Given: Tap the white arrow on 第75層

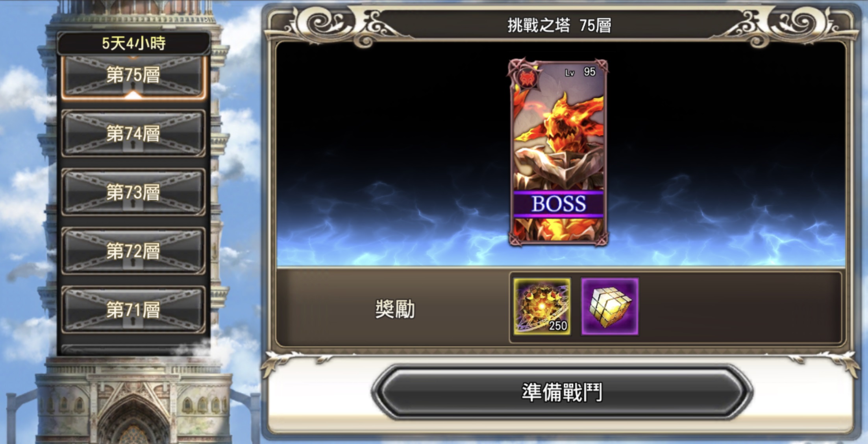Looking at the screenshot, I should click(x=133, y=94).
